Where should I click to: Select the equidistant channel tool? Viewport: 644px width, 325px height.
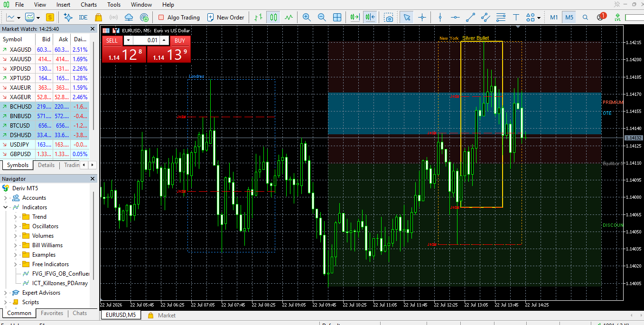(485, 18)
